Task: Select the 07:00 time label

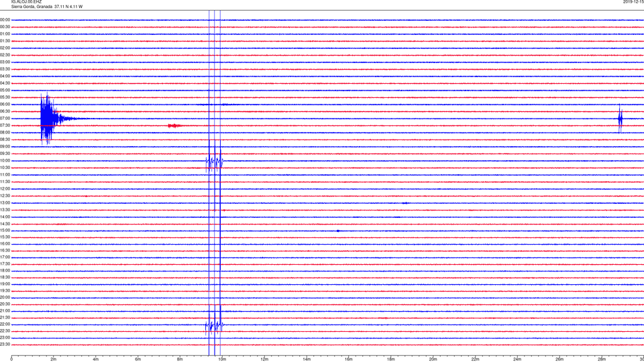Action: point(5,118)
